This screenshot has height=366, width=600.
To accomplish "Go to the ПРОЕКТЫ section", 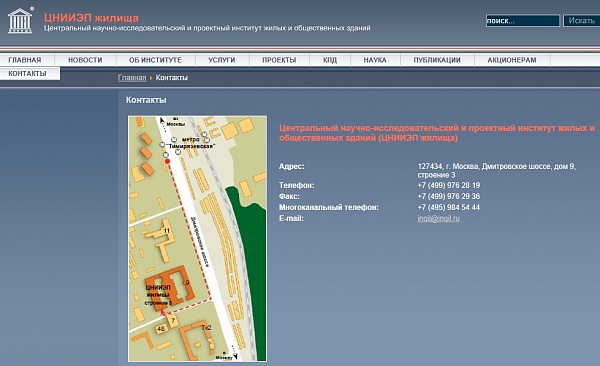I will click(279, 60).
